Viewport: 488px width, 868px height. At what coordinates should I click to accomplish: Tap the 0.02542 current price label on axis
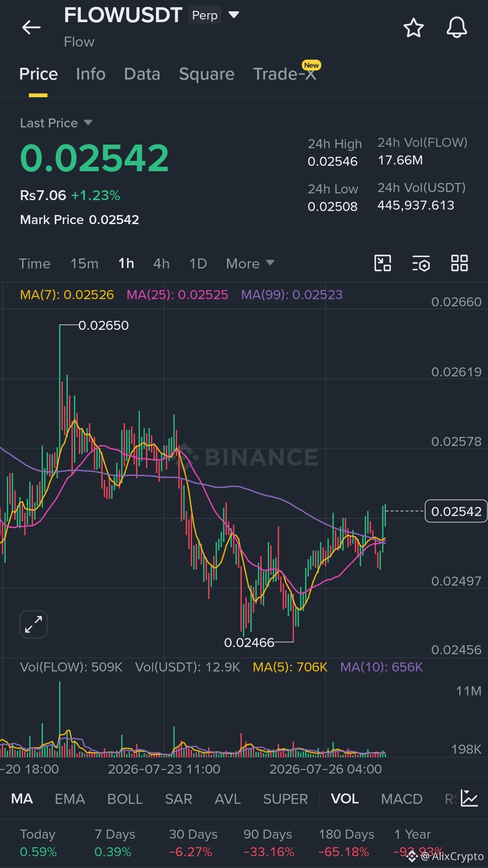(x=456, y=511)
